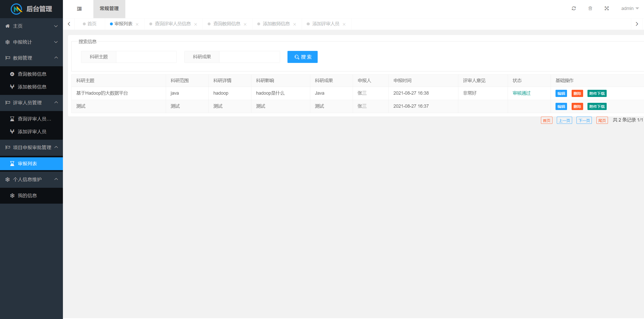Click the blue 搜索 button
The image size is (644, 319).
(302, 57)
